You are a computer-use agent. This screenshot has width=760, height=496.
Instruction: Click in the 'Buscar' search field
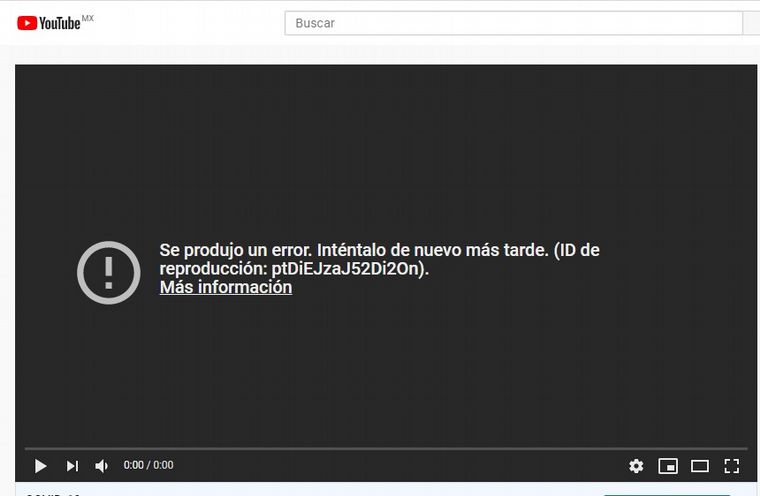click(x=510, y=23)
